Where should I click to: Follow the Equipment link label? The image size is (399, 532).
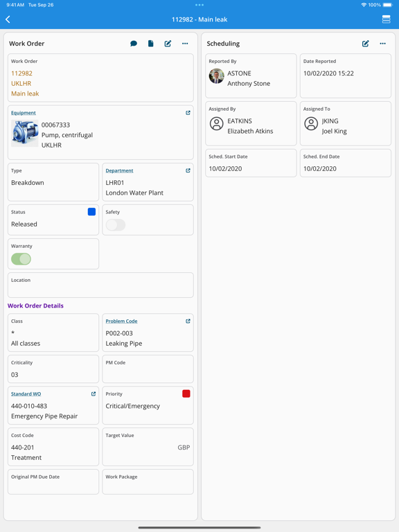click(24, 113)
